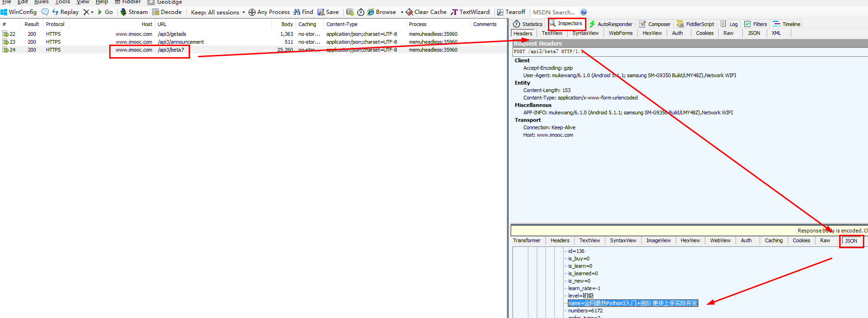This screenshot has height=318, width=868.
Task: Sort by Content-Type column header
Action: (365, 24)
